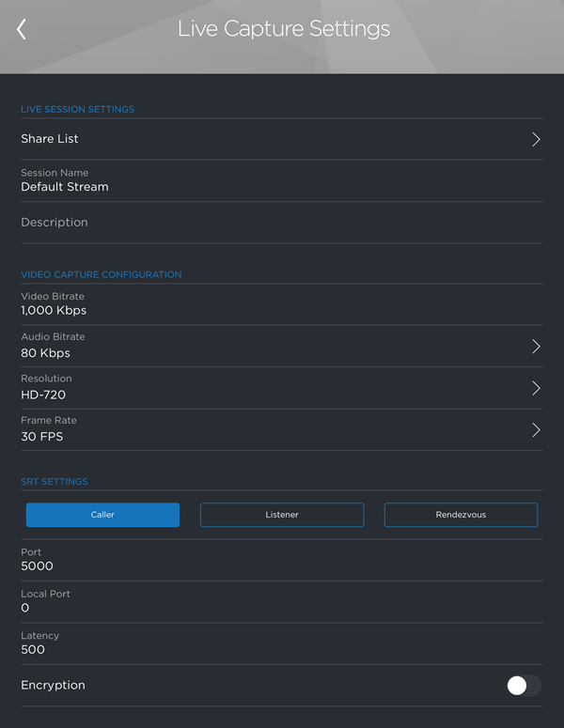Tap the Share List chevron arrow

pyautogui.click(x=536, y=139)
